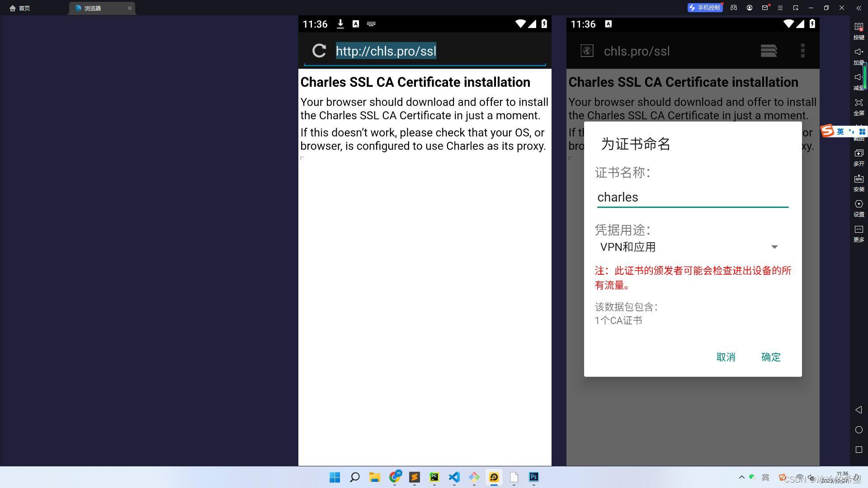Open PyCharm from the taskbar

(434, 477)
